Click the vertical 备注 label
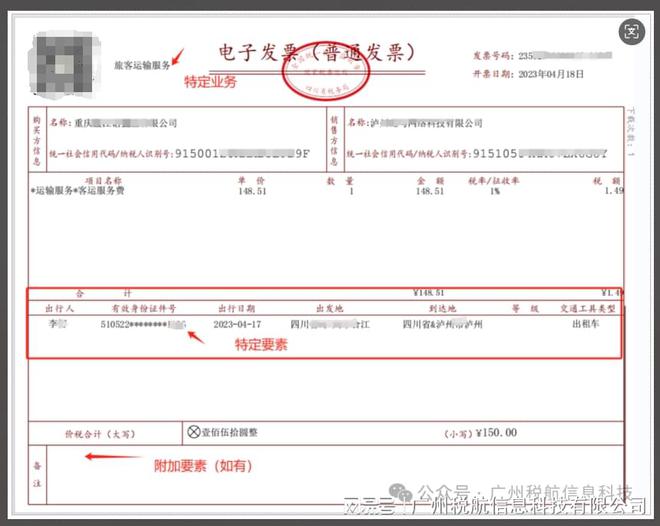The image size is (660, 526). pyautogui.click(x=37, y=475)
